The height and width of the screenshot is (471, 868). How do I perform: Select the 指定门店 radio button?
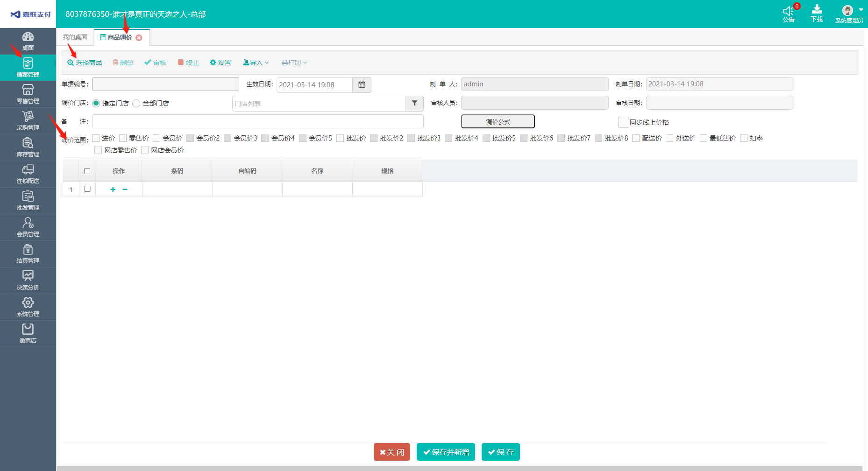pos(96,103)
